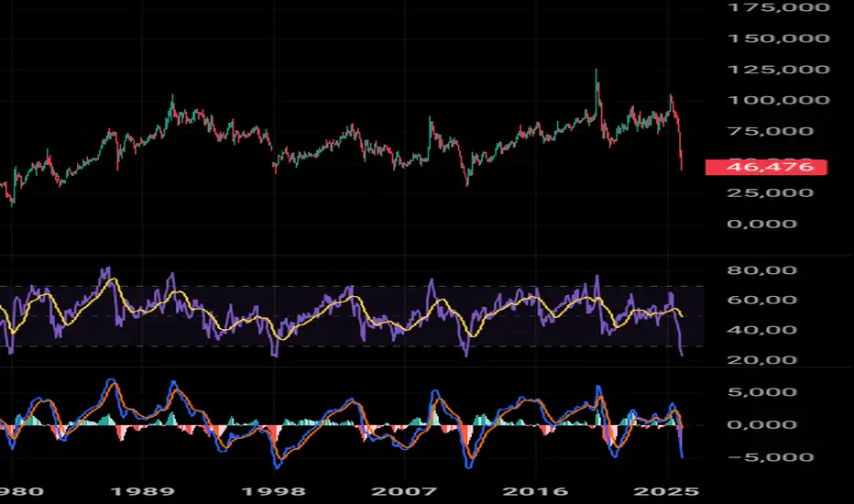Click the 1998 time axis label
854x504 pixels.
point(273,491)
